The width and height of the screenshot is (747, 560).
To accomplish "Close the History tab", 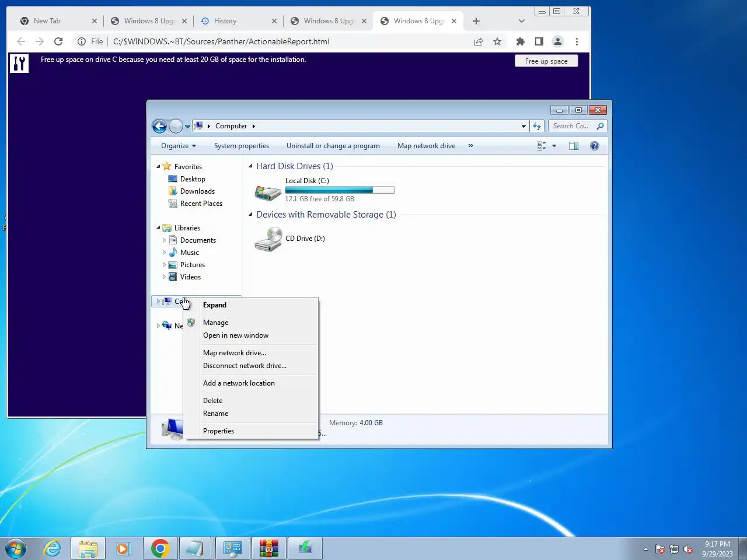I will coord(274,21).
